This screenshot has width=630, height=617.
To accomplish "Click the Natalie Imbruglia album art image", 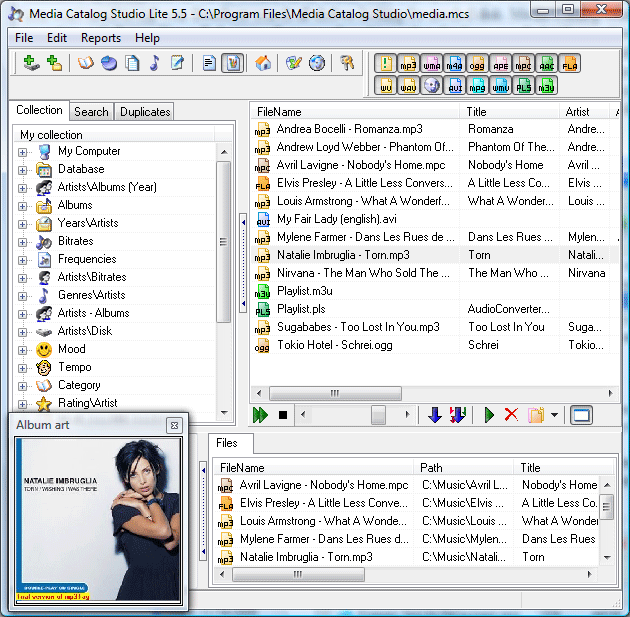I will click(x=98, y=521).
